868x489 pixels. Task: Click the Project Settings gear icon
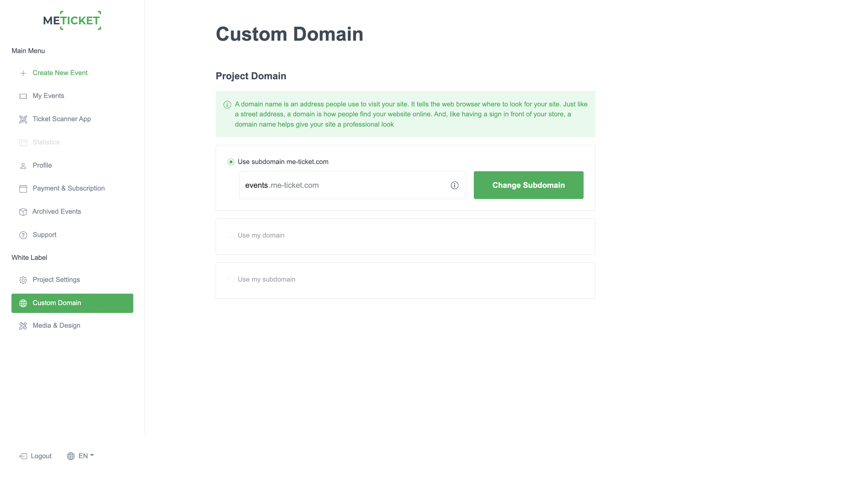(23, 280)
